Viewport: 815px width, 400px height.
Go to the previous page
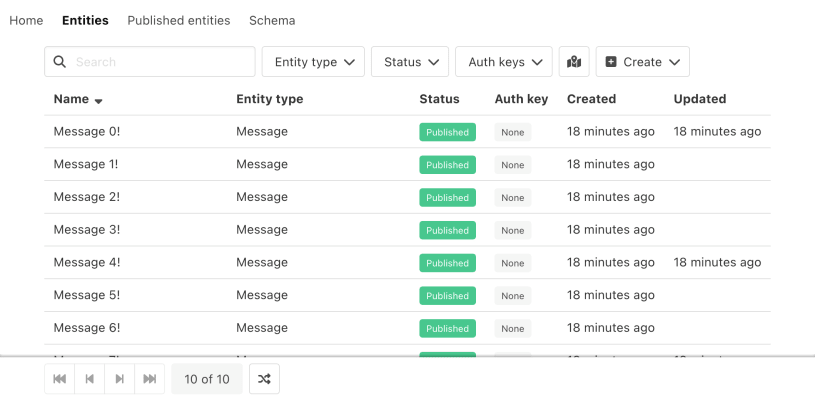click(x=90, y=379)
